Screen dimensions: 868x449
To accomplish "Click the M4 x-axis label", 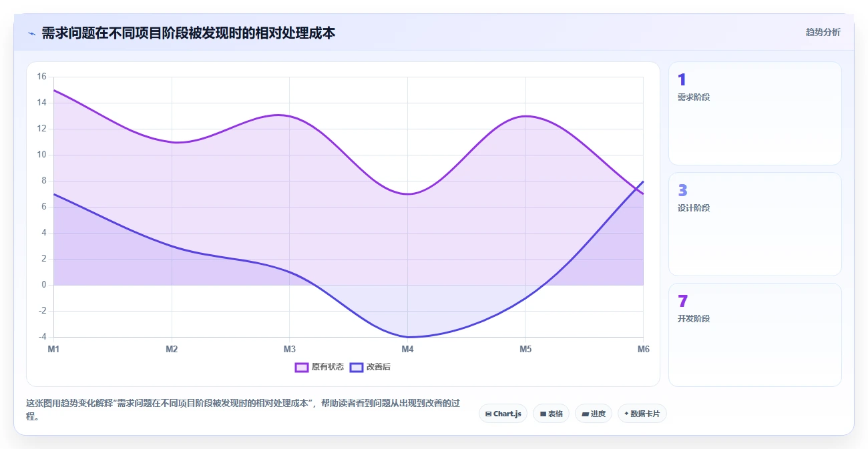I will point(407,349).
